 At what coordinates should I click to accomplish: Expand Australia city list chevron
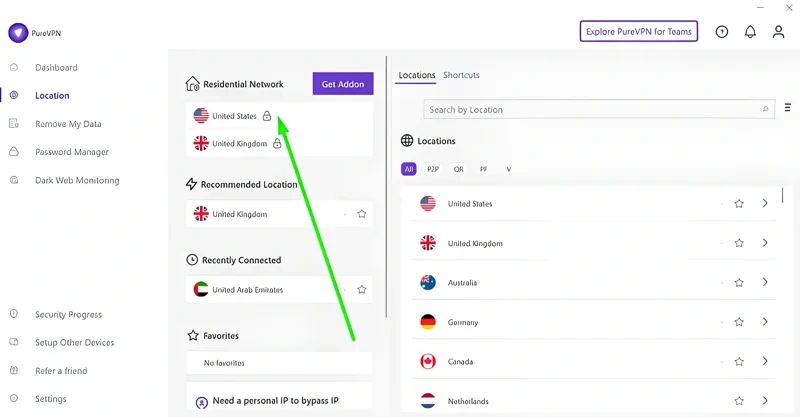765,282
